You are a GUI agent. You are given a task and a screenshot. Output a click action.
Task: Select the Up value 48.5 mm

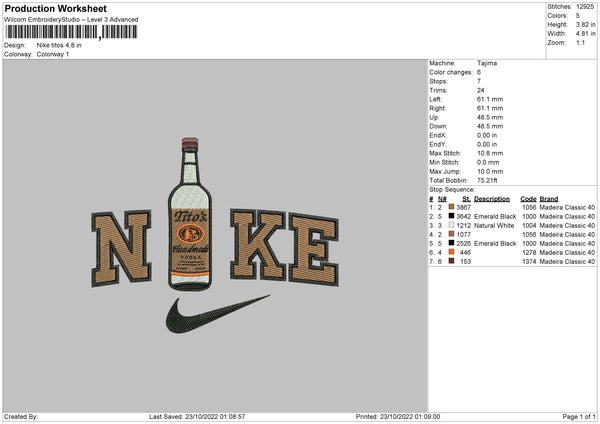coord(490,117)
